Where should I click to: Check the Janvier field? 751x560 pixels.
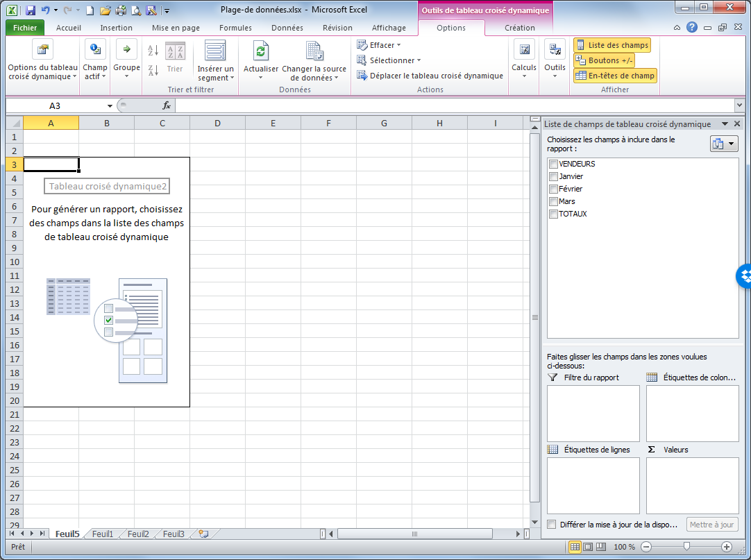pyautogui.click(x=553, y=176)
